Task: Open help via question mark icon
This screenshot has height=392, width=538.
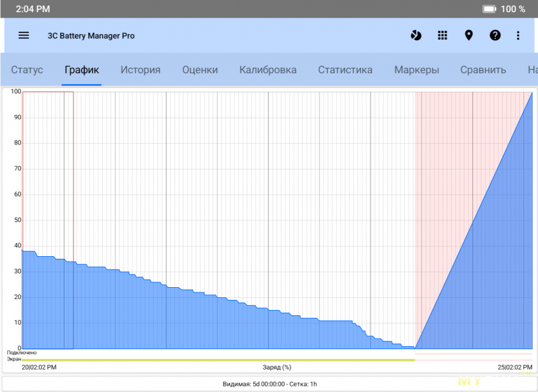Action: 495,36
